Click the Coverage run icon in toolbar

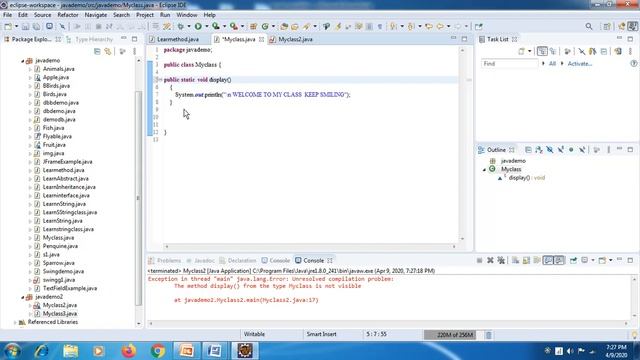[x=216, y=26]
